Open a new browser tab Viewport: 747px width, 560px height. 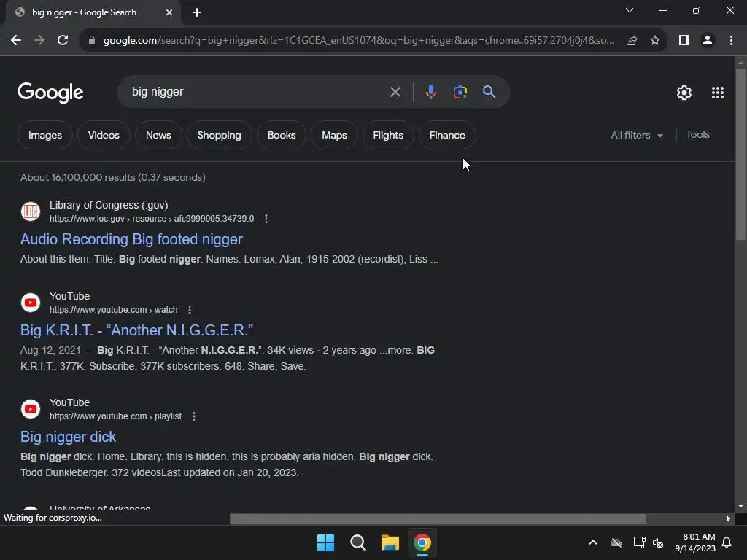pos(197,12)
